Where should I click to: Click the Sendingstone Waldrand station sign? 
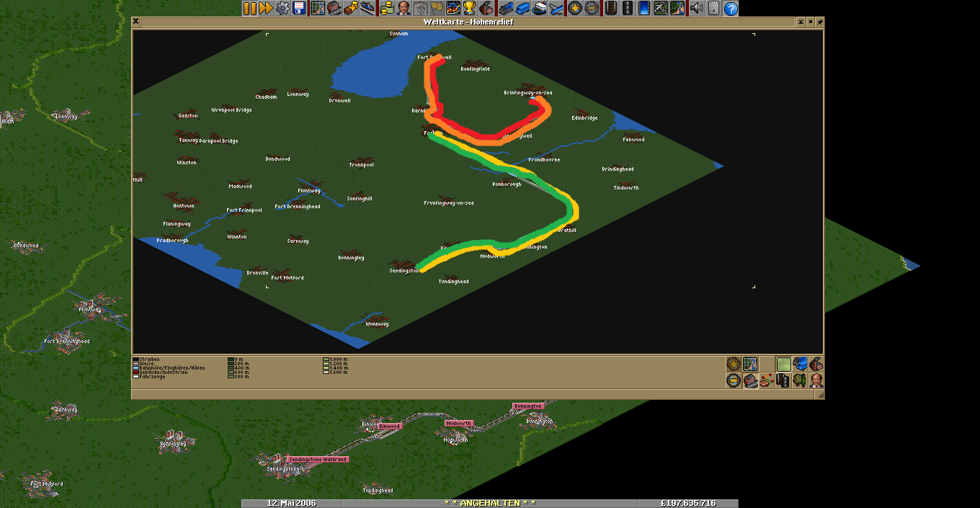[318, 459]
